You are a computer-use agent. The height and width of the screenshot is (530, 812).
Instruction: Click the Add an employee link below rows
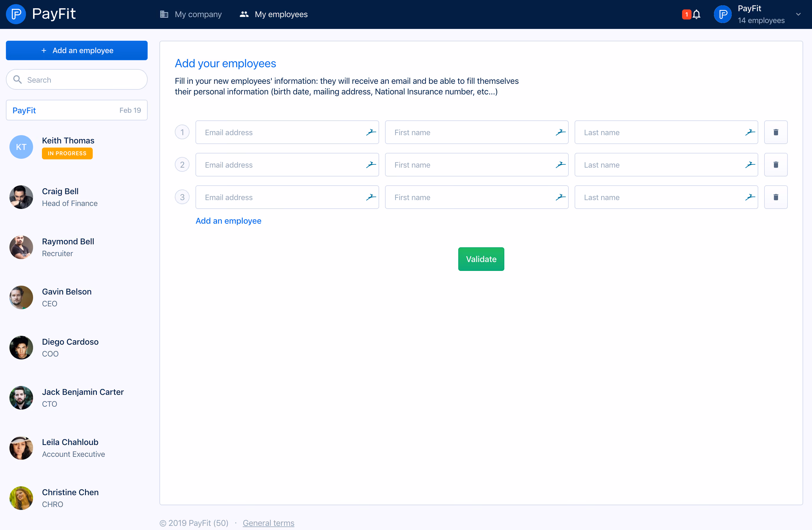pos(228,221)
